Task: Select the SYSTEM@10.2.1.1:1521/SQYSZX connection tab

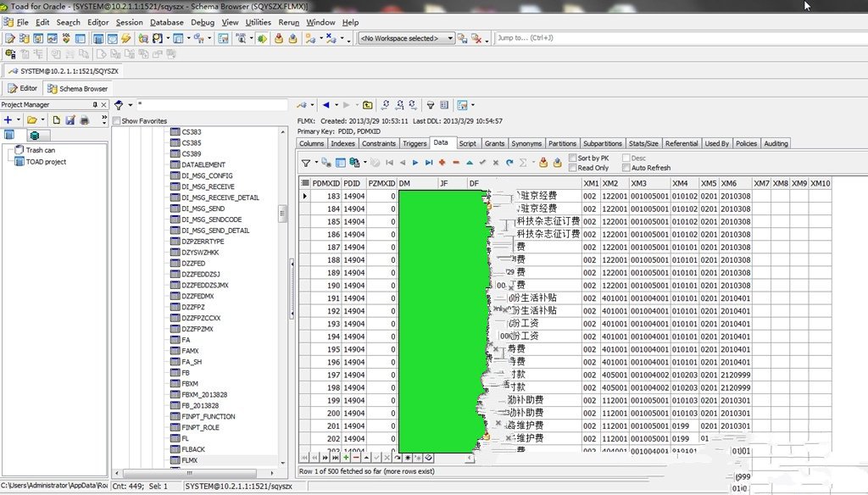Action: point(64,71)
